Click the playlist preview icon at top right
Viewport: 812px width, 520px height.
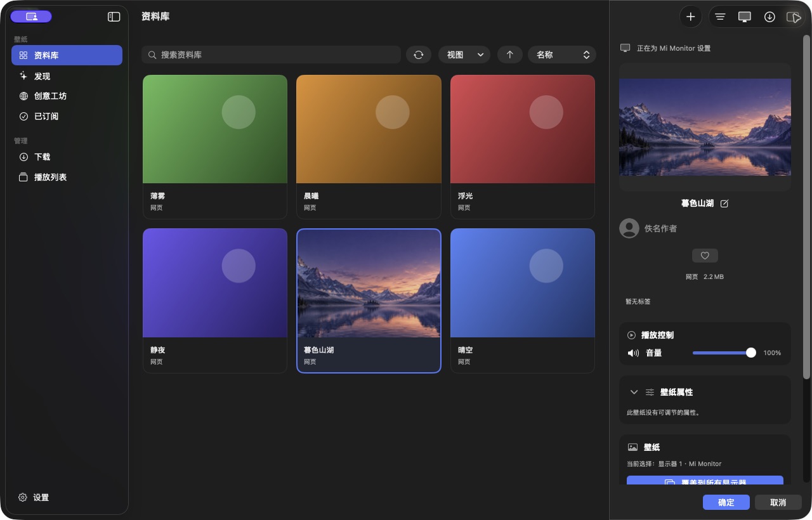(794, 17)
